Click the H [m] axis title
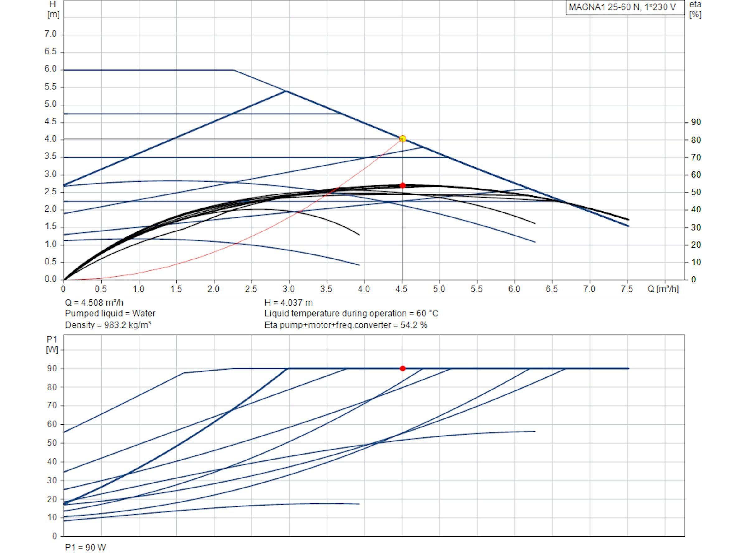 click(53, 9)
